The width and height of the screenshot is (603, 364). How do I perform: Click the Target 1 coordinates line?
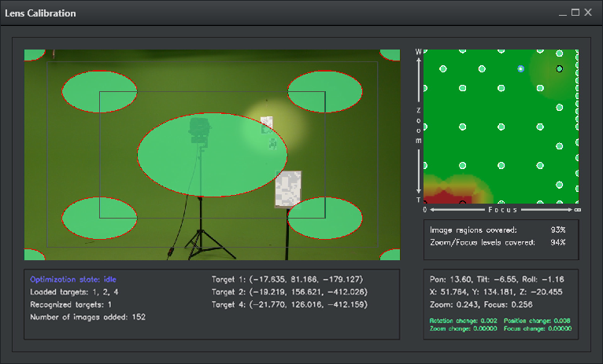coord(287,279)
